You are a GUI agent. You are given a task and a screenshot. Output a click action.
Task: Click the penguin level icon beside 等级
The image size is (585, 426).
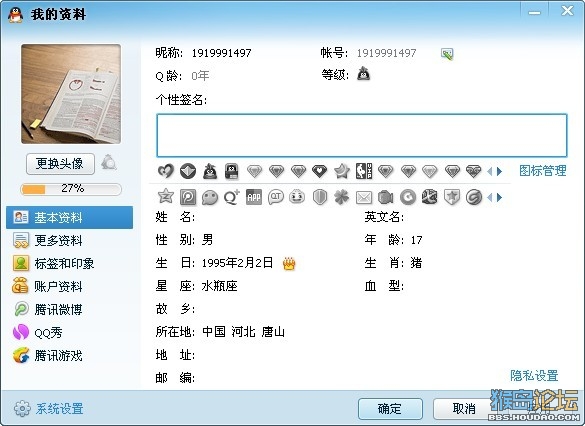coord(363,73)
